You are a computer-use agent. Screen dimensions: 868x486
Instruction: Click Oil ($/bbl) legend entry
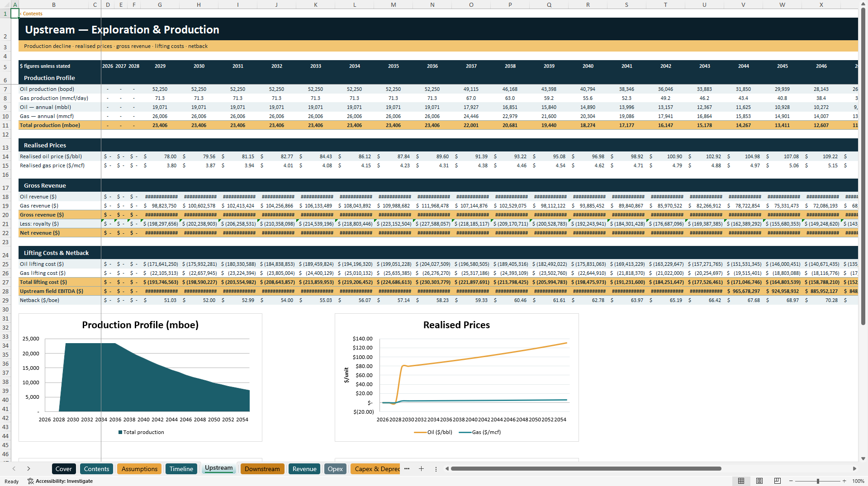[433, 432]
